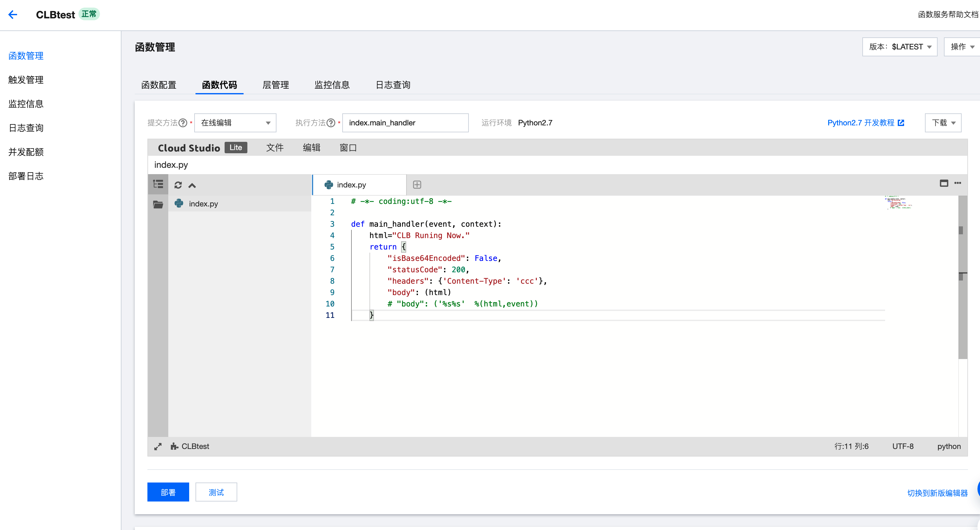The image size is (980, 530).
Task: Select 部署日志 in left sidebar
Action: [x=26, y=176]
